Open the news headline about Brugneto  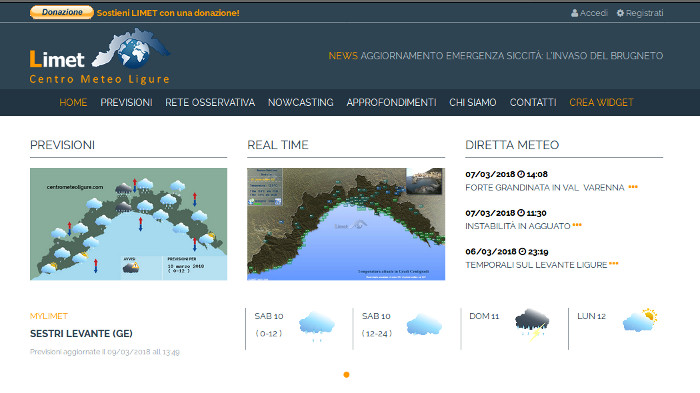pos(511,56)
